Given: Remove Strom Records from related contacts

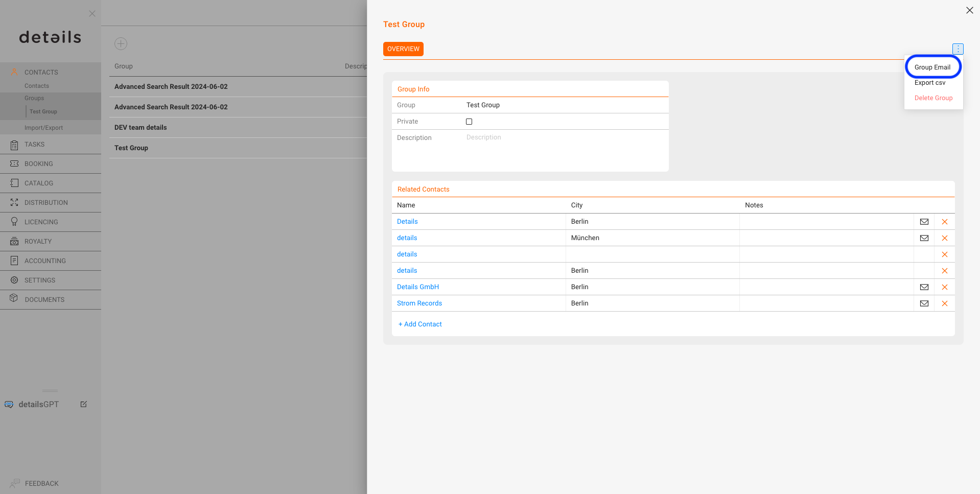Looking at the screenshot, I should 944,303.
